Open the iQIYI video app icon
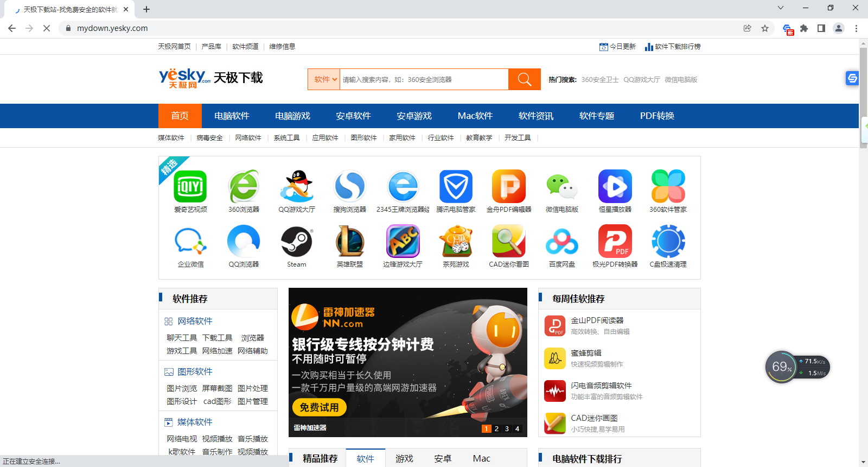 [190, 186]
